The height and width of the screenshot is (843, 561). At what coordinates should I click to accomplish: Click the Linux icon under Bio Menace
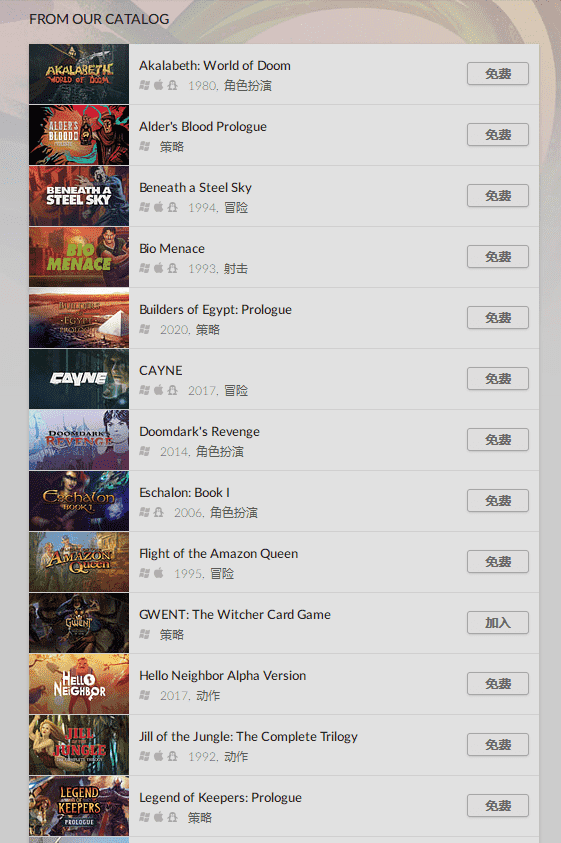[x=172, y=268]
